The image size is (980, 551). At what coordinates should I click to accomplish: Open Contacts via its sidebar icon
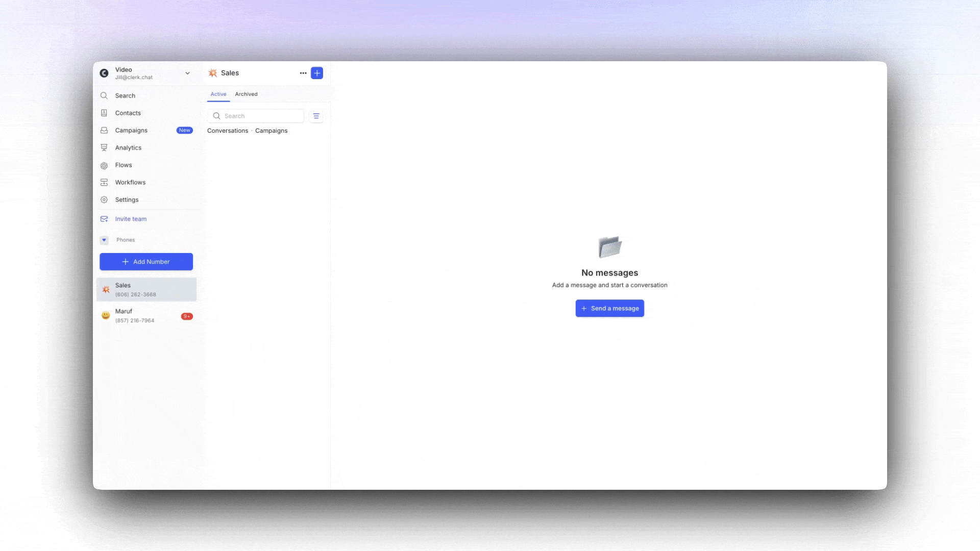(x=104, y=113)
